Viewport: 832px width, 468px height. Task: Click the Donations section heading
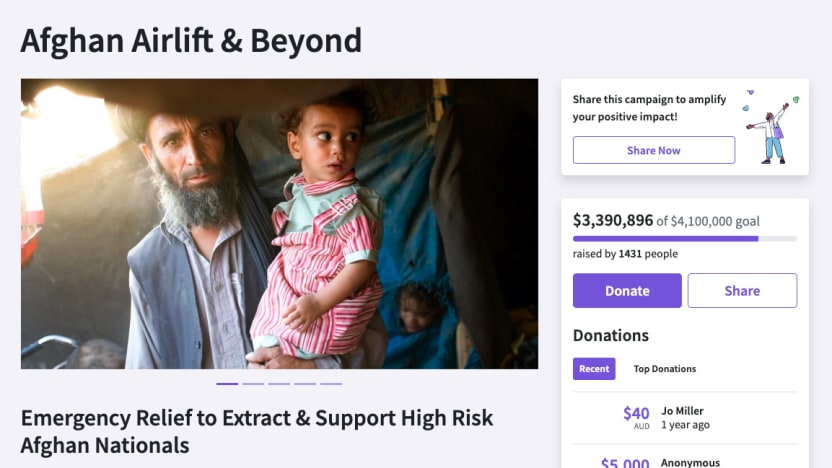tap(611, 335)
